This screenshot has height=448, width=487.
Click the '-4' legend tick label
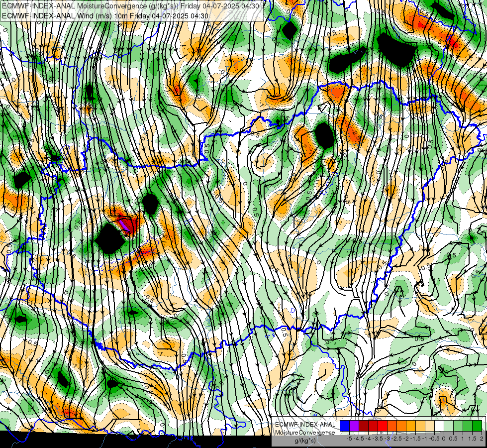click(x=368, y=439)
